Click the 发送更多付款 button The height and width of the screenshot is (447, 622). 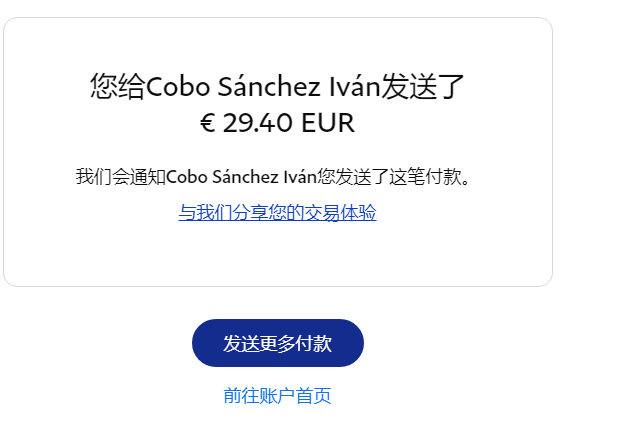[278, 343]
